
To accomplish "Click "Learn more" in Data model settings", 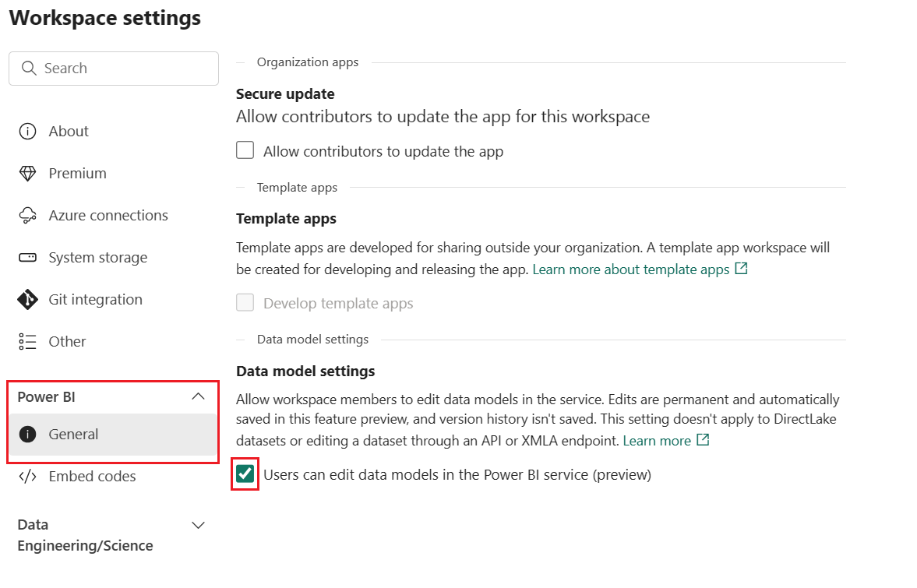I will pos(657,439).
